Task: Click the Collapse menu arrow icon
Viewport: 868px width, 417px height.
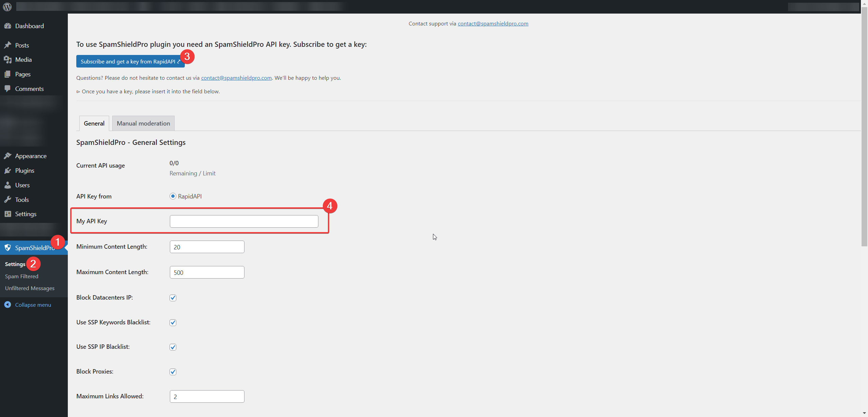Action: tap(7, 305)
